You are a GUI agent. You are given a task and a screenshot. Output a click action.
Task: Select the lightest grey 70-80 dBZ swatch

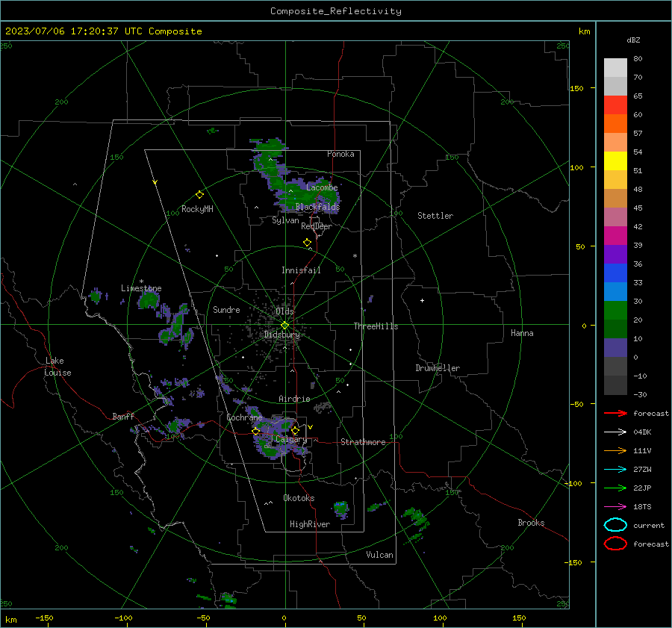point(615,68)
